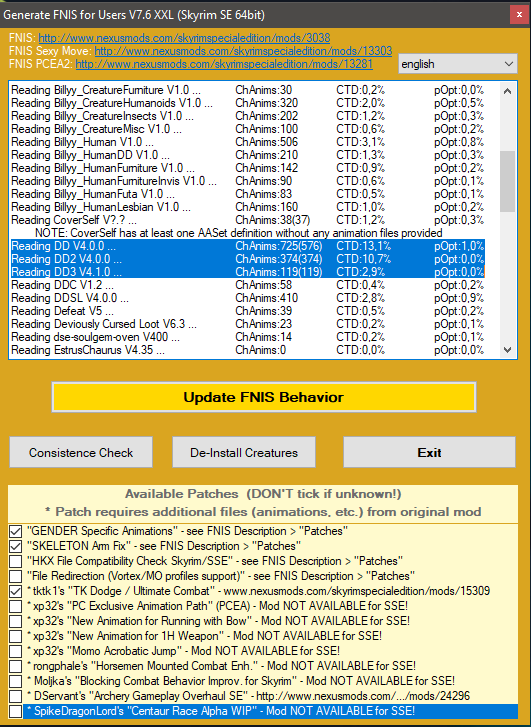Select 'Reading EstrusChaurus V4.35' line
This screenshot has width=531, height=727.
tap(248, 350)
